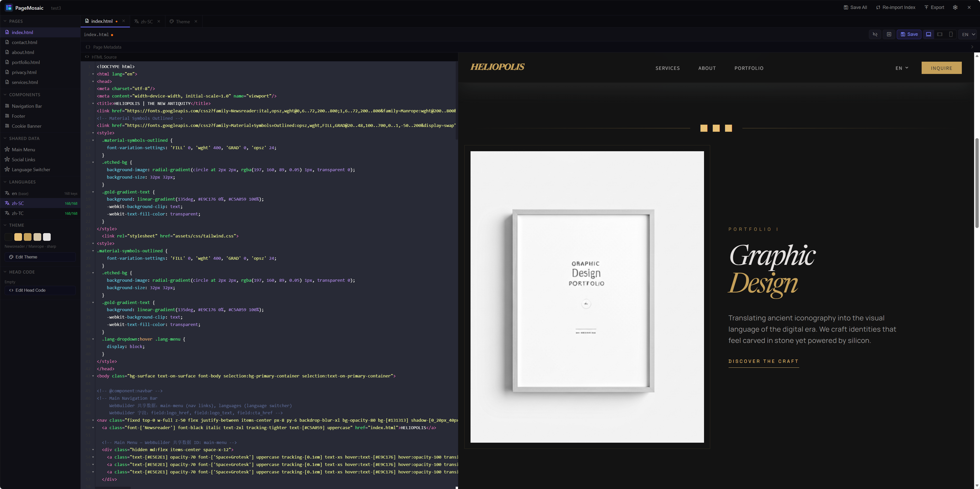This screenshot has height=489, width=980.
Task: Click Re-import Index
Action: tap(896, 7)
